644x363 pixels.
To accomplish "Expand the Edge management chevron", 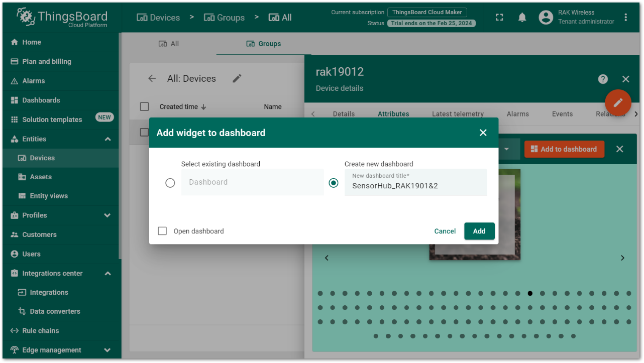I will [108, 350].
